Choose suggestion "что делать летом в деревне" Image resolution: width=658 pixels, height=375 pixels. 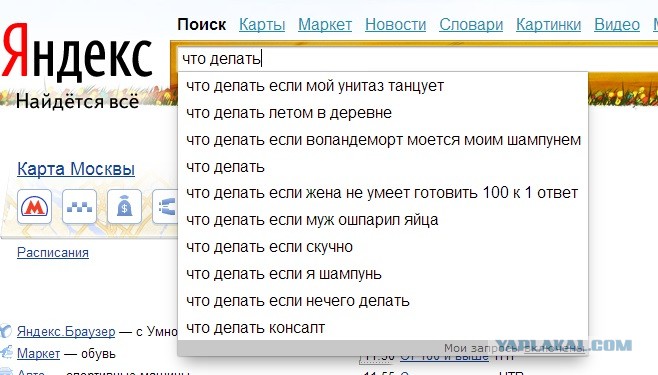tap(383, 112)
